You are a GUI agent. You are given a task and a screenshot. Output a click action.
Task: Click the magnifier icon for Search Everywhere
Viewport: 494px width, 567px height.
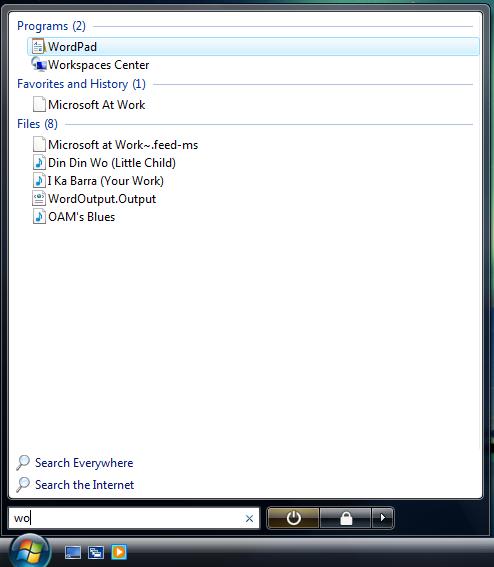[x=23, y=462]
